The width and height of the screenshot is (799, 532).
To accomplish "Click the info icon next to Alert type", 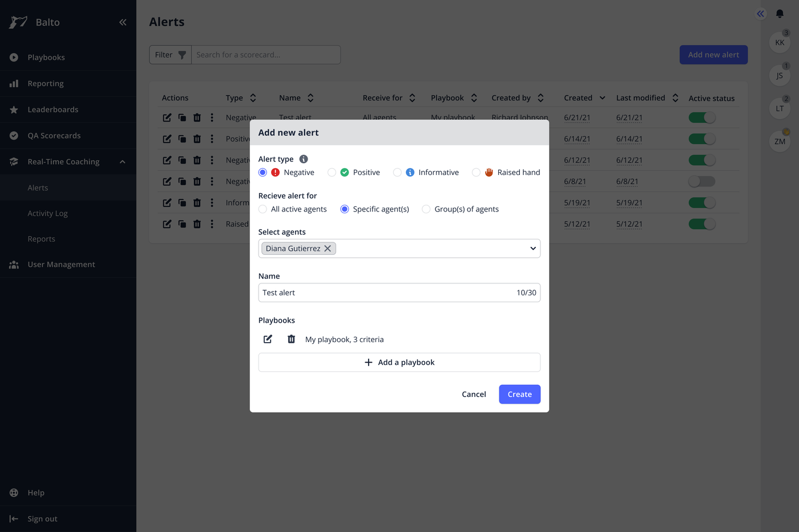I will pos(303,159).
